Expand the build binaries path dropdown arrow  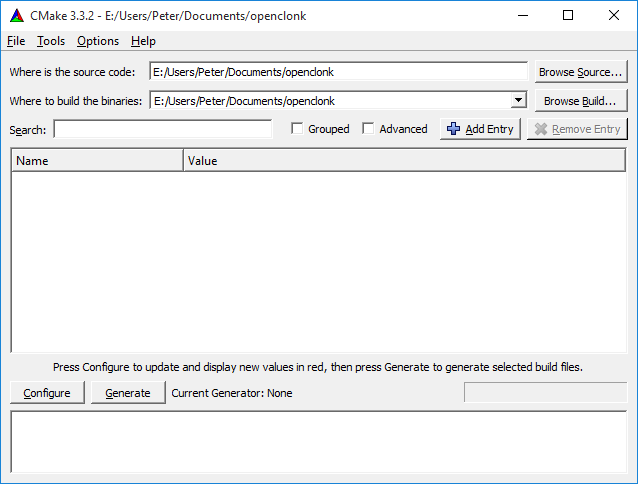pos(518,100)
